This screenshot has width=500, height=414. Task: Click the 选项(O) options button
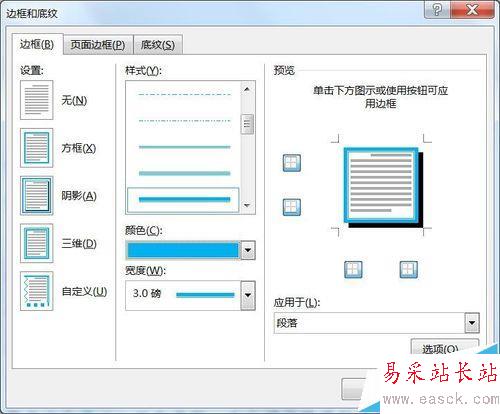[444, 348]
